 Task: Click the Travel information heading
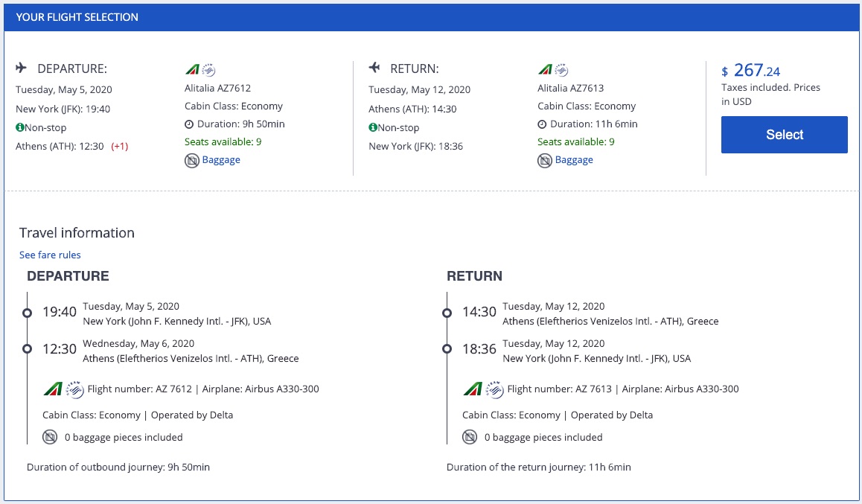77,233
